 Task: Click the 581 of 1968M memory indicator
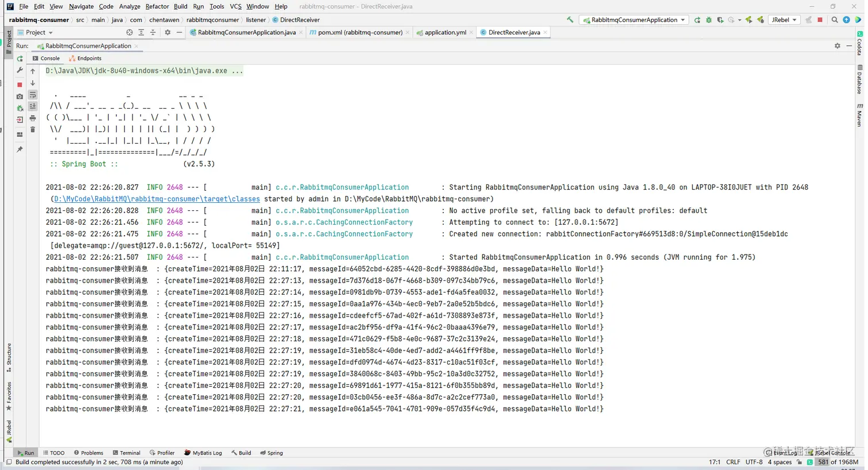click(x=838, y=462)
